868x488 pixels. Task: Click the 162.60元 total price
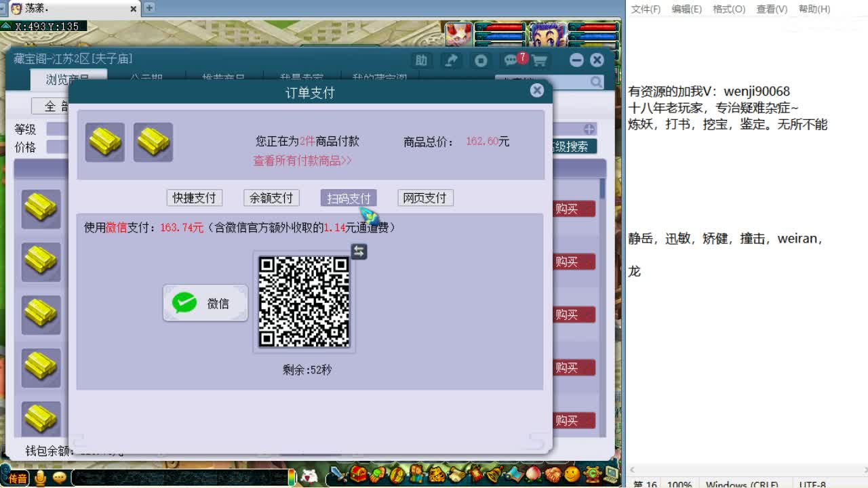coord(488,142)
